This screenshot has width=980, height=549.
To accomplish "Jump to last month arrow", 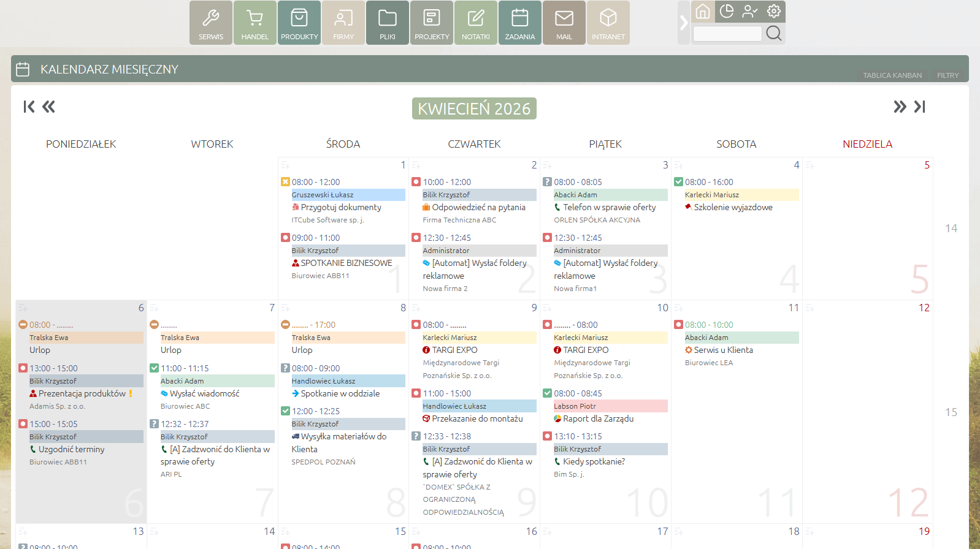I will (919, 107).
